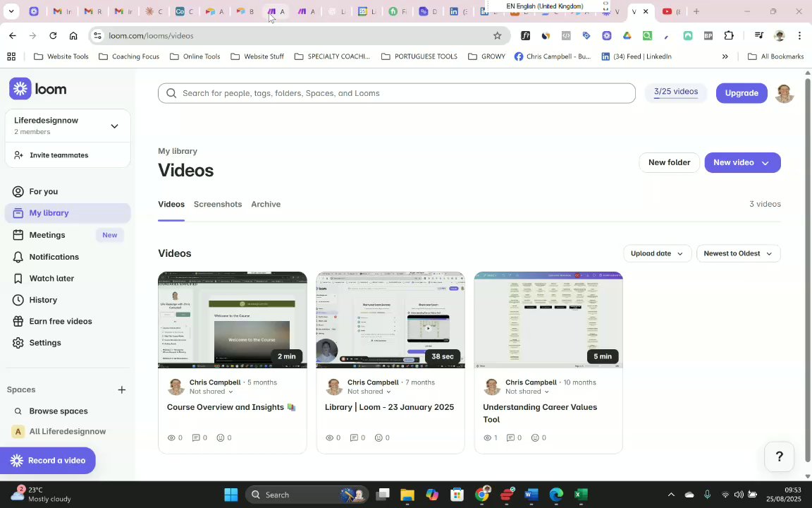Open File Explorer from the taskbar
The height and width of the screenshot is (508, 812).
pyautogui.click(x=407, y=495)
